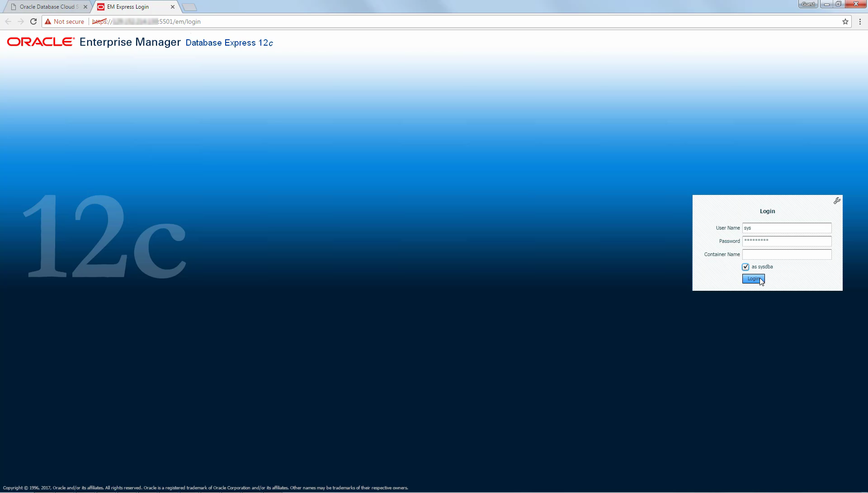Image resolution: width=868 pixels, height=493 pixels.
Task: Click Database Express 12c header text
Action: pyautogui.click(x=229, y=43)
